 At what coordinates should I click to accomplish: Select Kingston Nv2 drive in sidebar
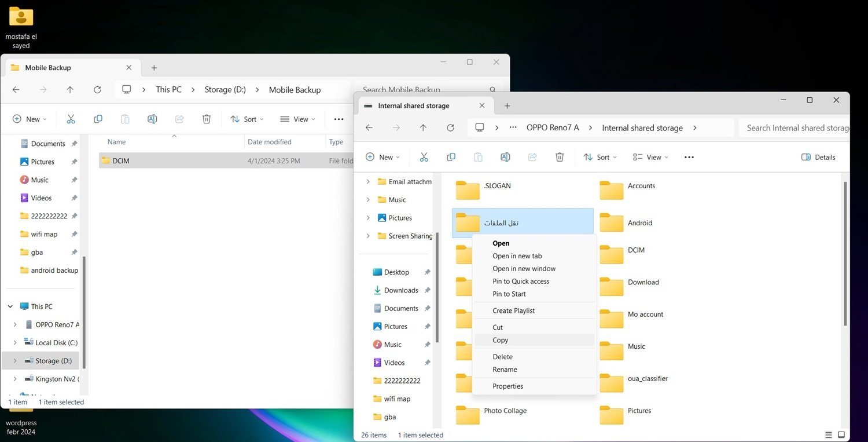(x=52, y=379)
